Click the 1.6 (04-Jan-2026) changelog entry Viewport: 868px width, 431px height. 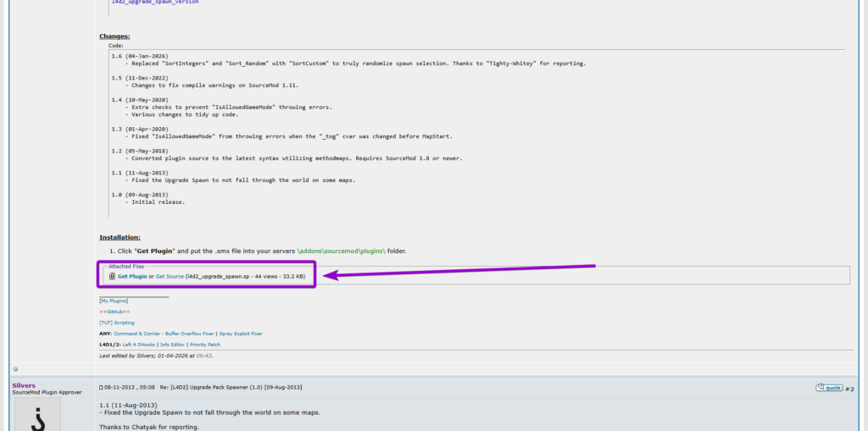(140, 56)
